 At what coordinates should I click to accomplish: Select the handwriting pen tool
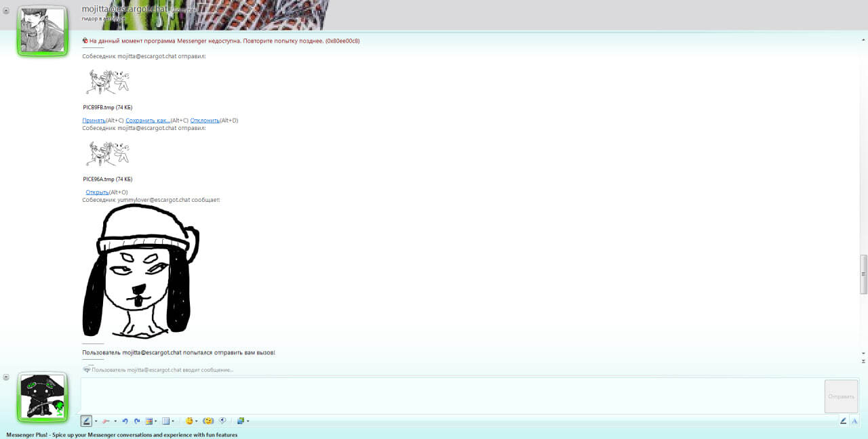(x=86, y=421)
